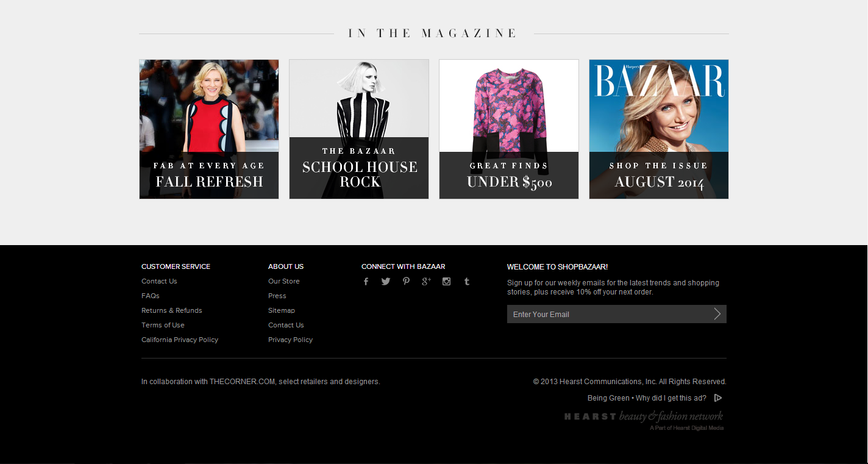The height and width of the screenshot is (464, 868).
Task: Open the Sitemap link
Action: [282, 310]
